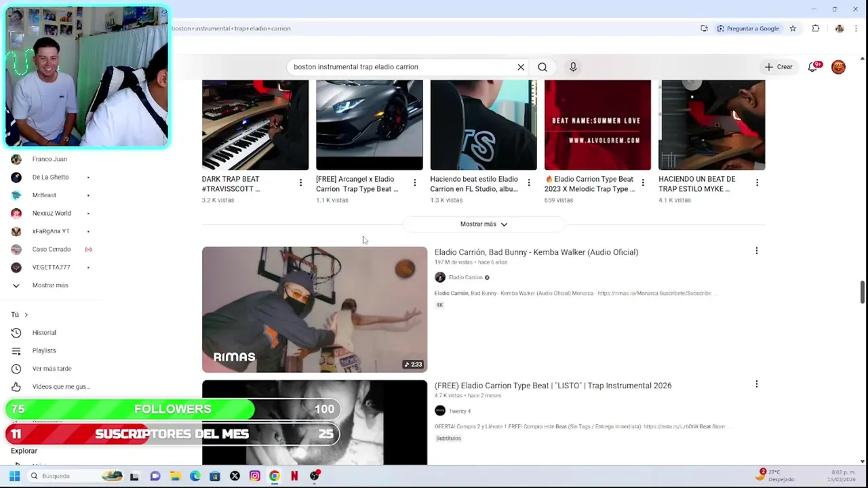
Task: Click Eladio Carrion channel avatar
Action: 440,277
